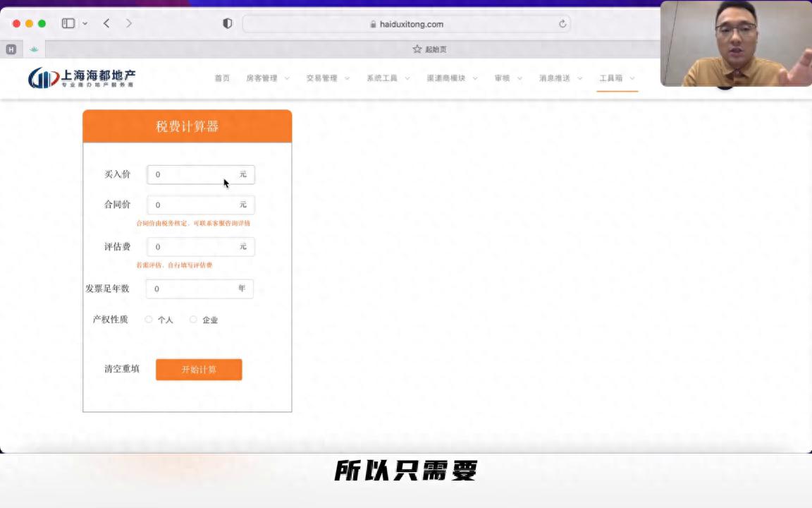Reload the page with the refresh icon

(x=562, y=24)
